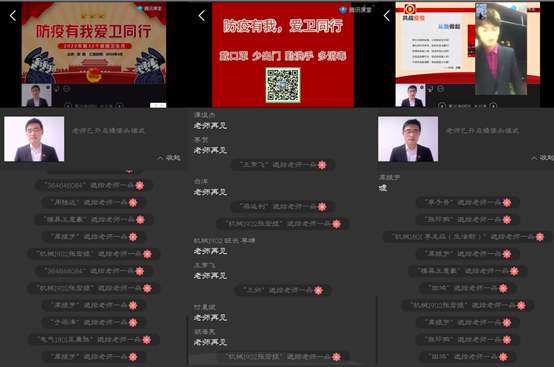Select "镇县王意豪" flower message in right panel
Image resolution: width=554 pixels, height=367 pixels.
pos(467,271)
